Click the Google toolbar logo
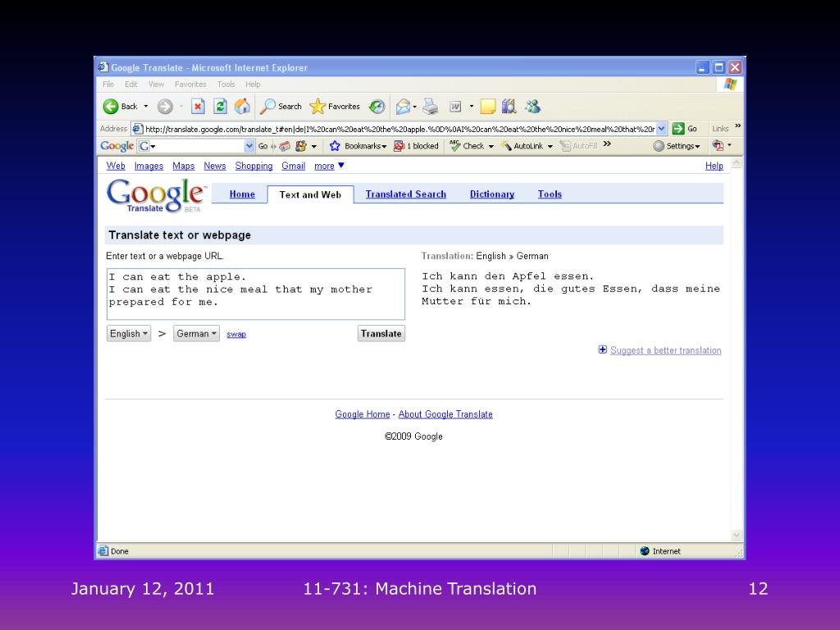Image resolution: width=840 pixels, height=630 pixels. click(x=116, y=146)
